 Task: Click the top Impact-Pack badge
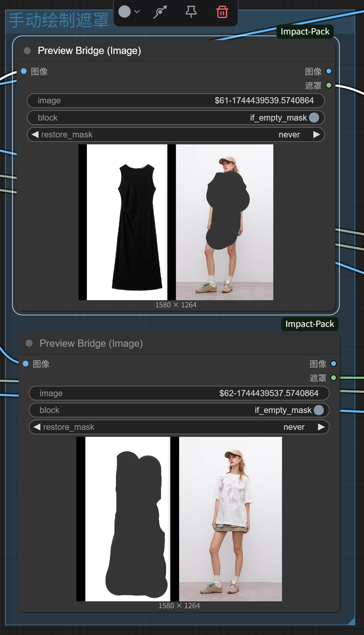click(x=305, y=31)
